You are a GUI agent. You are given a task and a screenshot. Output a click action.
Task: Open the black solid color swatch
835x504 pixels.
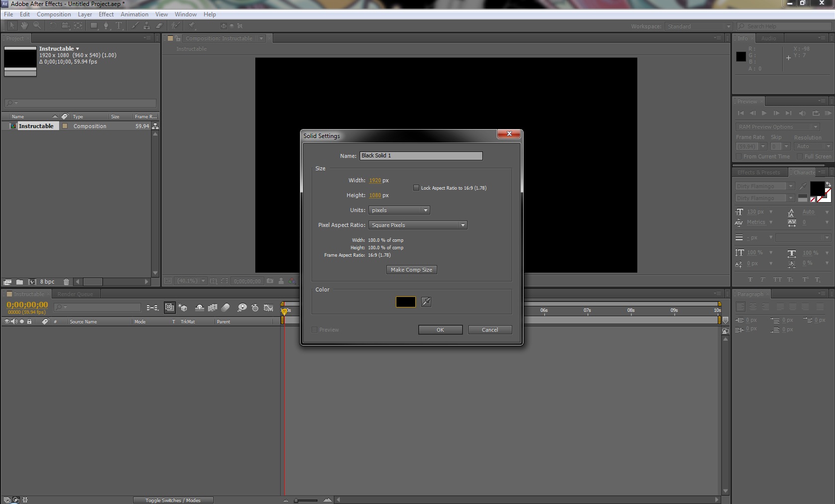(x=405, y=301)
